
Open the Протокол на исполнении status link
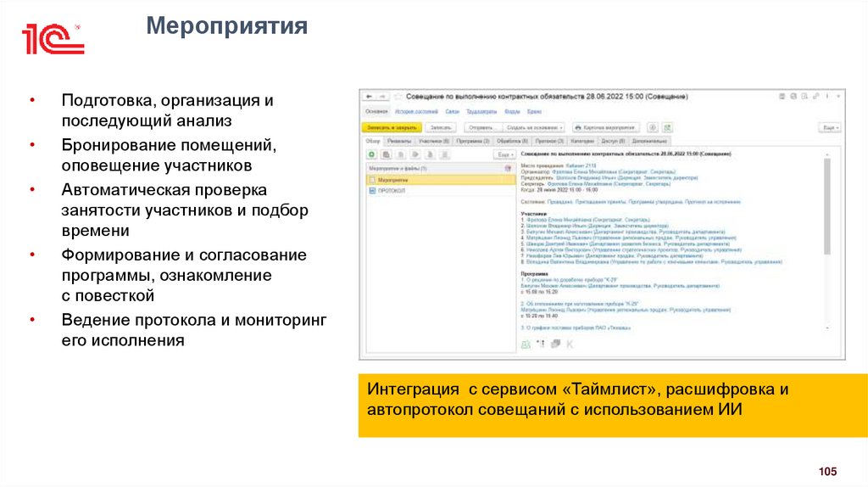[713, 202]
